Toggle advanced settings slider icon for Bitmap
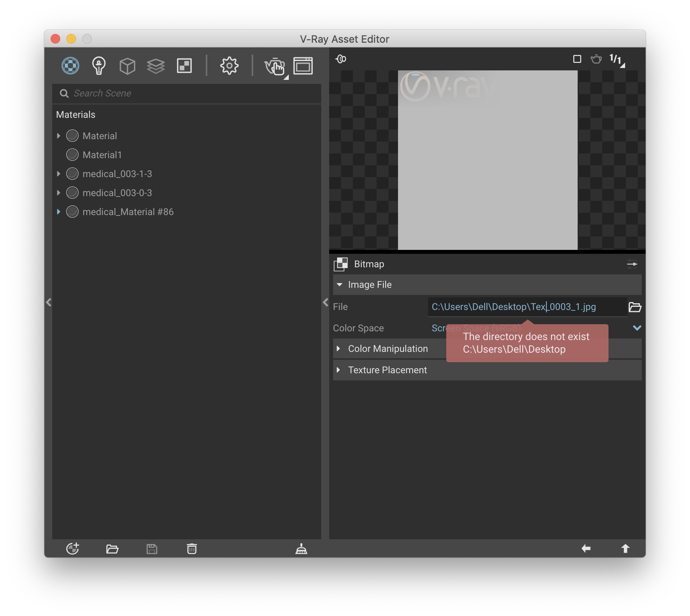690x616 pixels. 632,264
